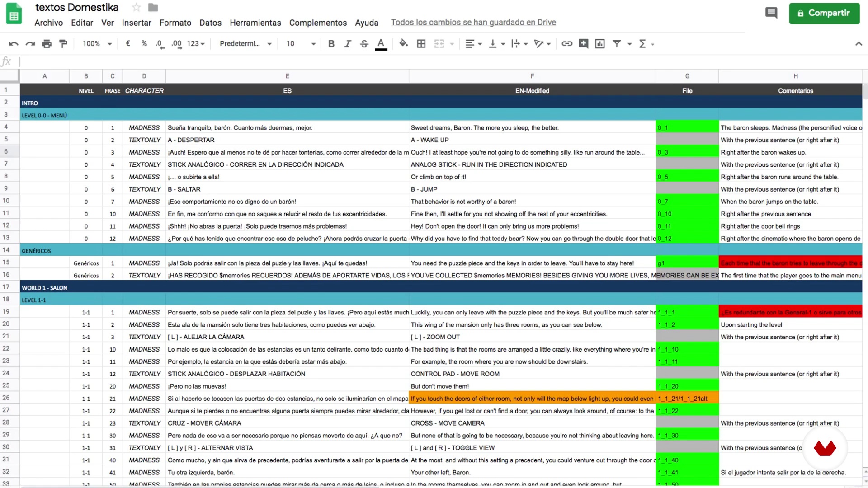Select cell 'CROSS - MOVE CAMERA'
The width and height of the screenshot is (868, 488).
click(x=532, y=423)
